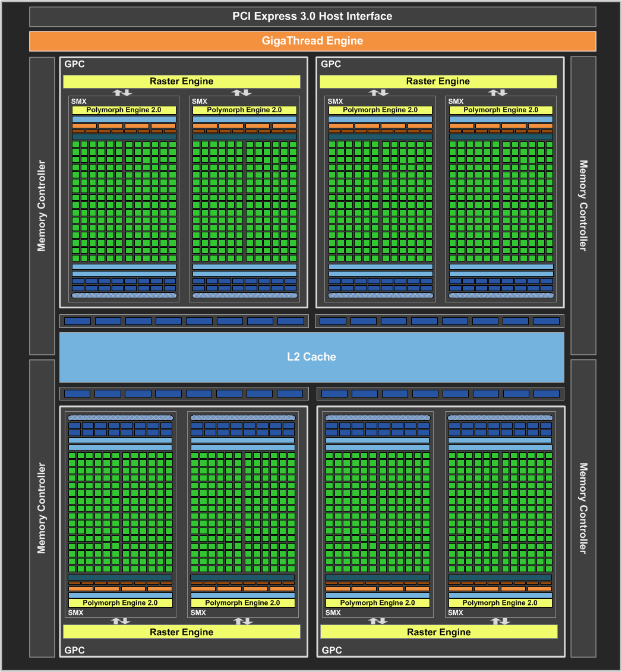Viewport: 622px width, 672px height.
Task: Click the GPC label of the lower-right cluster
Action: (332, 650)
